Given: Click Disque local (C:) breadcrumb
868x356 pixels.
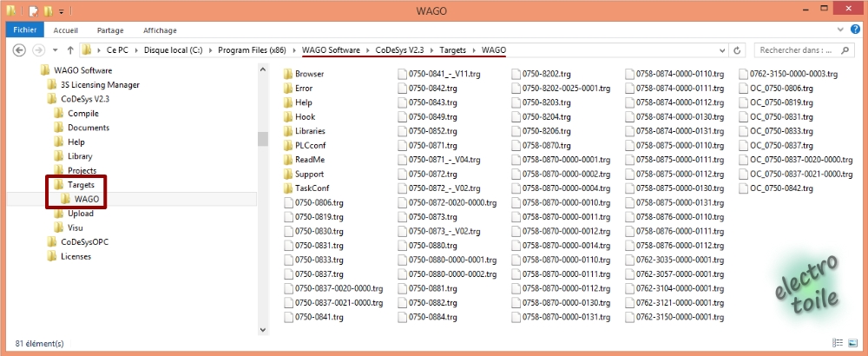Looking at the screenshot, I should point(174,50).
